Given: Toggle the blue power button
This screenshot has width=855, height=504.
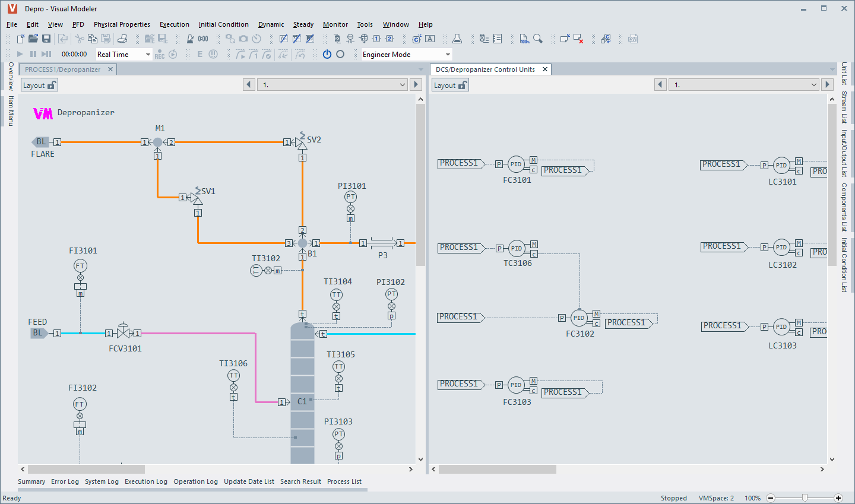Looking at the screenshot, I should coord(327,54).
